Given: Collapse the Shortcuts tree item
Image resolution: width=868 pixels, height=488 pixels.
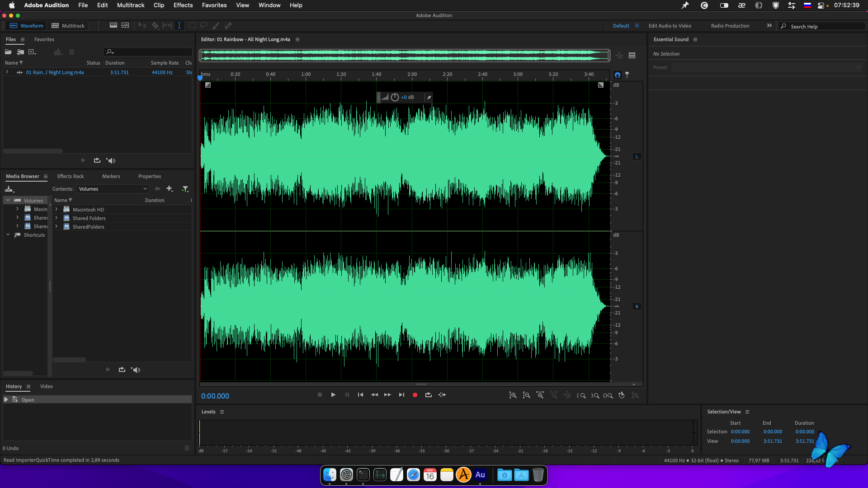Looking at the screenshot, I should click(8, 235).
